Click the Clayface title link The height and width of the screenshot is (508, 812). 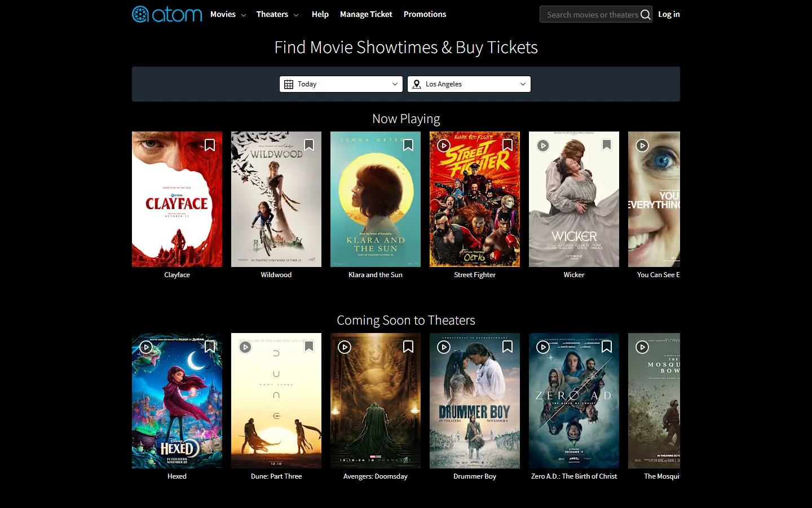(177, 275)
